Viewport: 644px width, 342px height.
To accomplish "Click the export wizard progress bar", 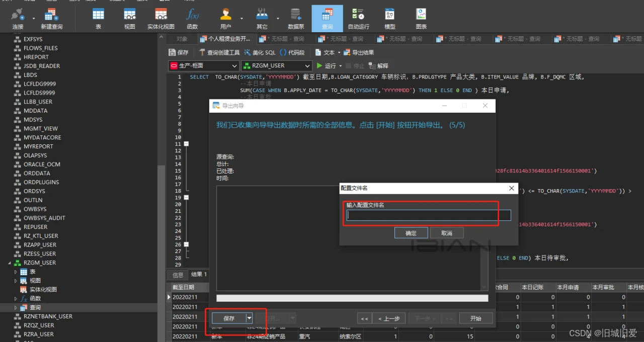I will click(352, 298).
